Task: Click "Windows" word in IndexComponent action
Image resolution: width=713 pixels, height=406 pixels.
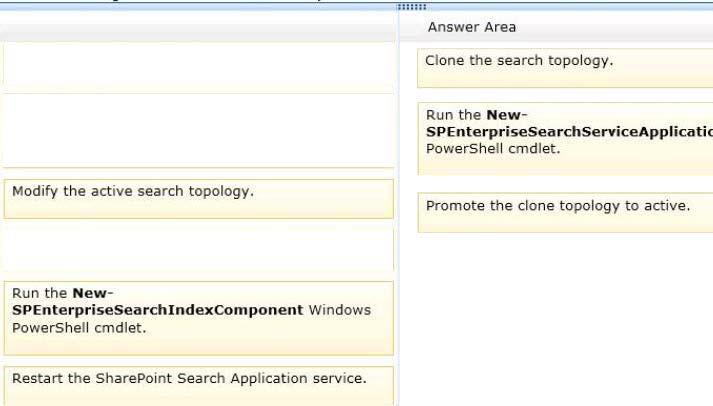Action: 340,310
